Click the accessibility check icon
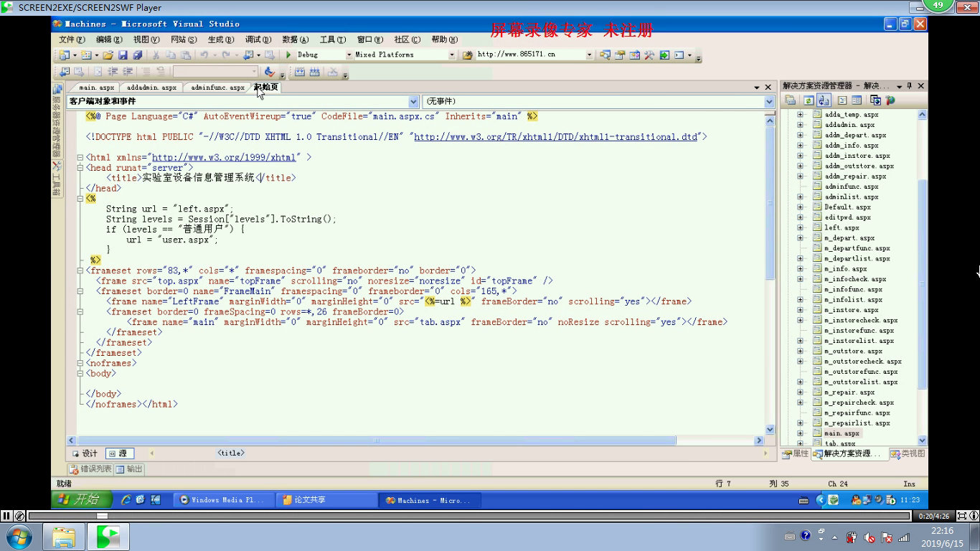The height and width of the screenshot is (551, 980). coord(269,72)
